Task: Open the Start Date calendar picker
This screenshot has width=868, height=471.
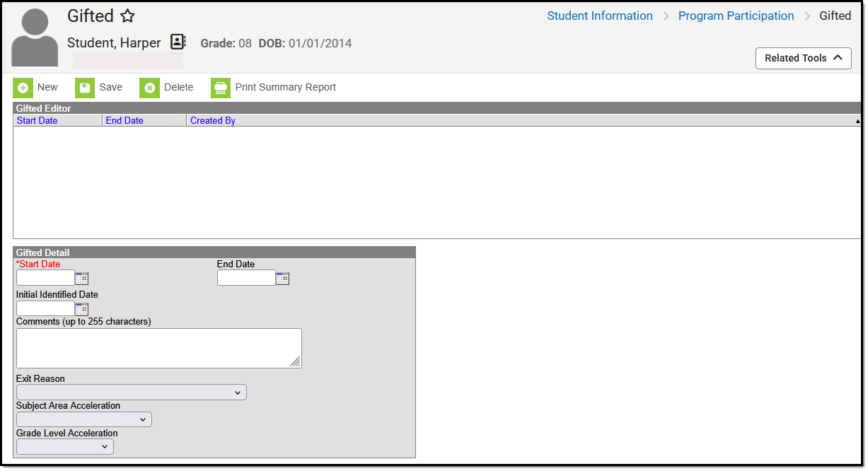Action: click(x=81, y=278)
